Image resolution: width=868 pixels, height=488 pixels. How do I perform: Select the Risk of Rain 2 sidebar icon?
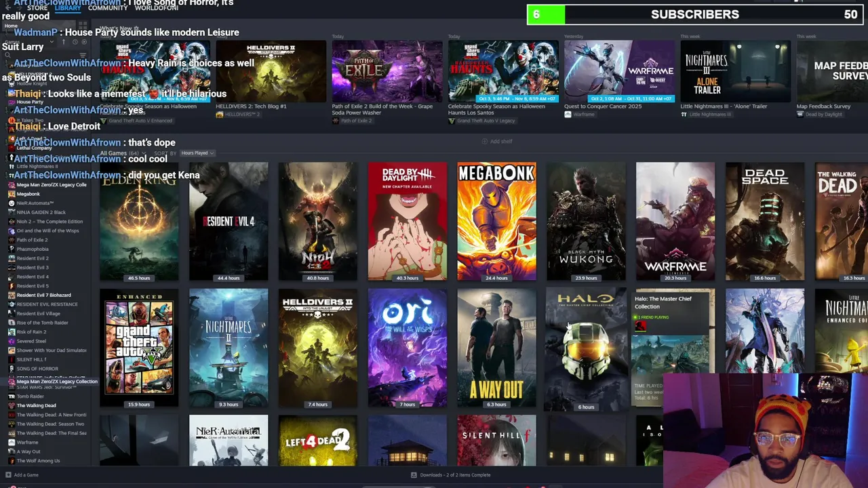(12, 332)
